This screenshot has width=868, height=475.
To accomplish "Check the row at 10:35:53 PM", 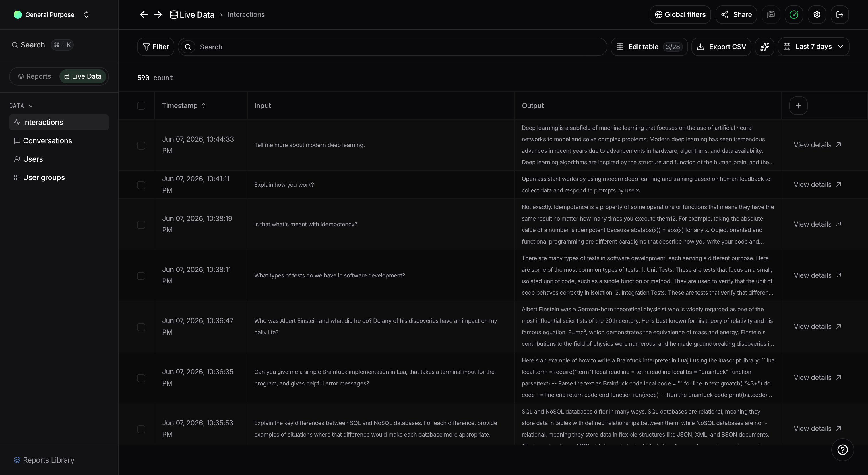I will [141, 429].
